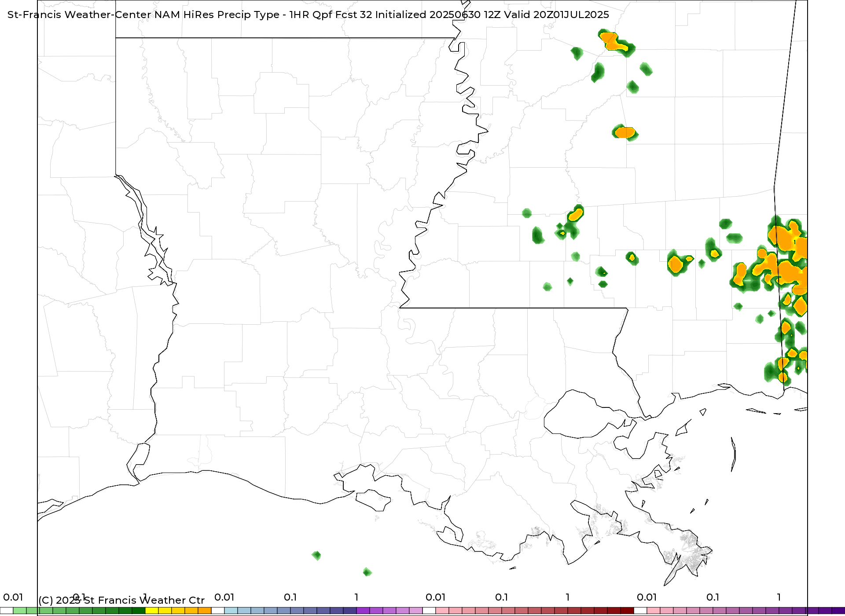Select the darkest indigo swatch ending the color bar
The height and width of the screenshot is (616, 845).
[838, 611]
